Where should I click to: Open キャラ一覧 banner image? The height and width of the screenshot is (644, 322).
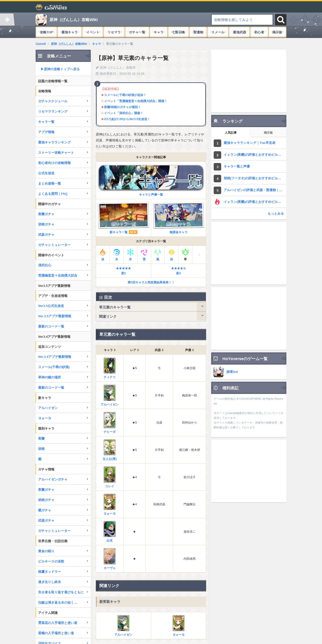coord(151,178)
